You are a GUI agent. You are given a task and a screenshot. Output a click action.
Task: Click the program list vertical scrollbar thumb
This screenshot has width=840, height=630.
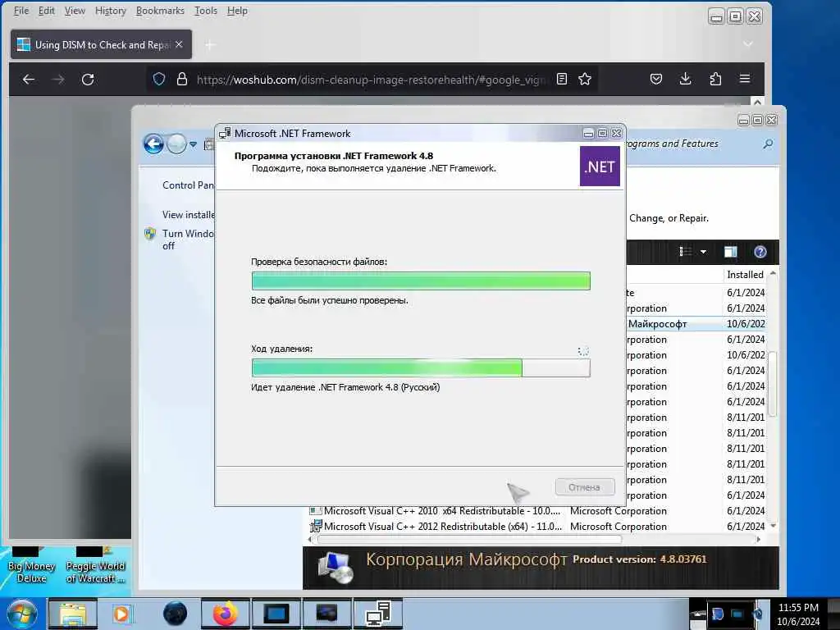(x=772, y=384)
